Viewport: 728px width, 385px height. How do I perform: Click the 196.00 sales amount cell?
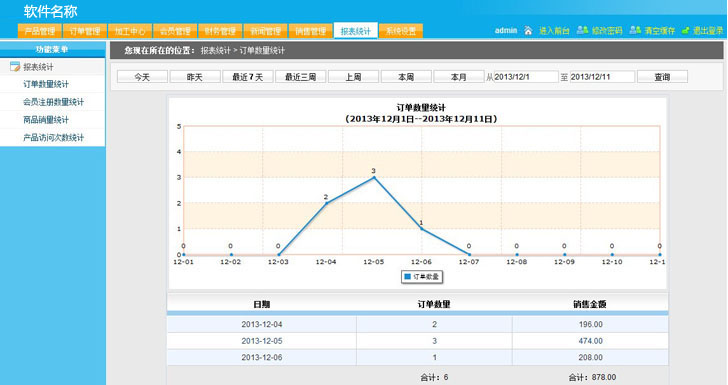coord(591,324)
